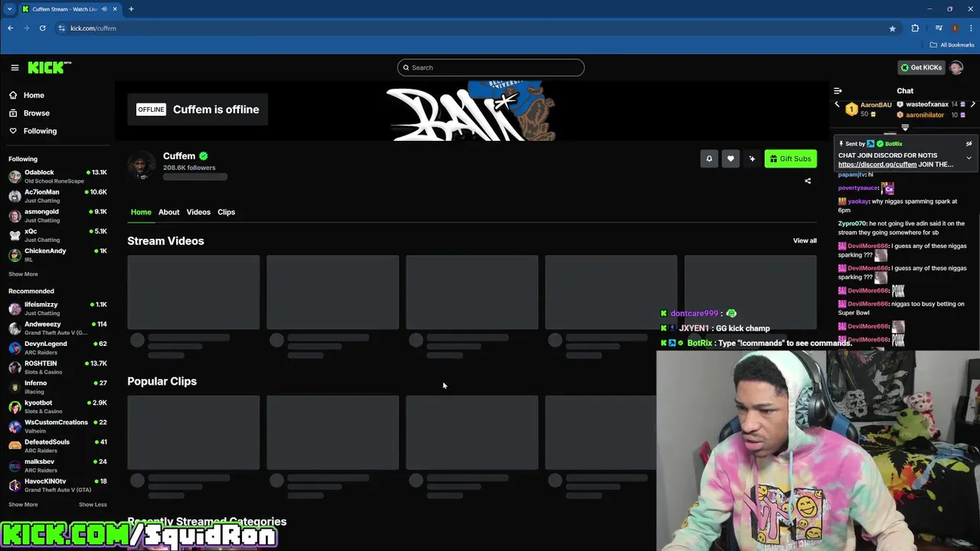980x551 pixels.
Task: Click the Gift Subs button
Action: tap(791, 158)
